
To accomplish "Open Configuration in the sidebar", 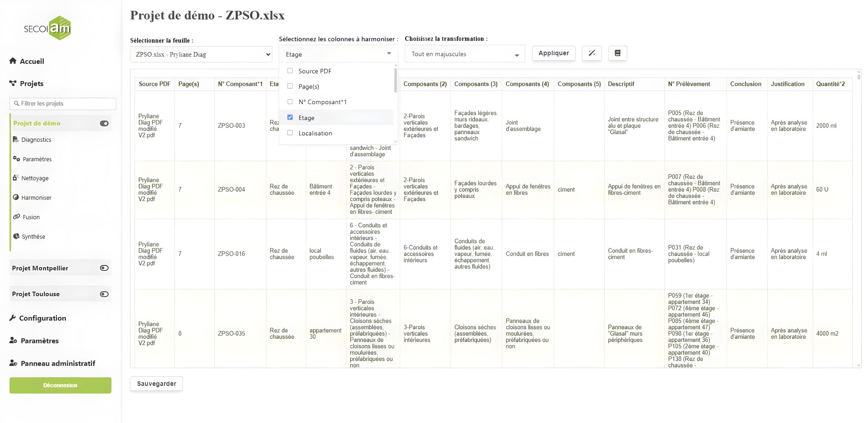I will [42, 318].
